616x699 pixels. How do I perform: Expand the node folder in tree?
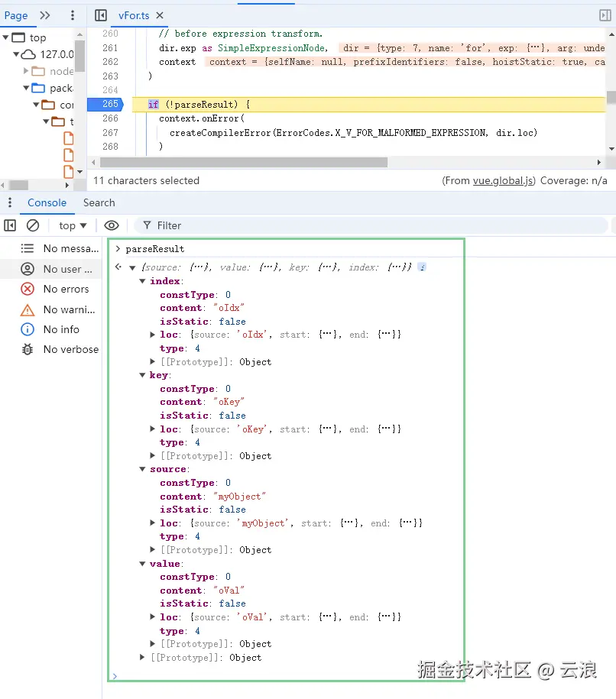click(x=26, y=71)
